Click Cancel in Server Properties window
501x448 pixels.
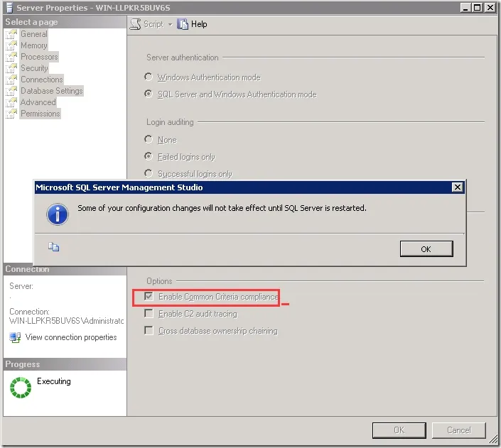pos(459,430)
